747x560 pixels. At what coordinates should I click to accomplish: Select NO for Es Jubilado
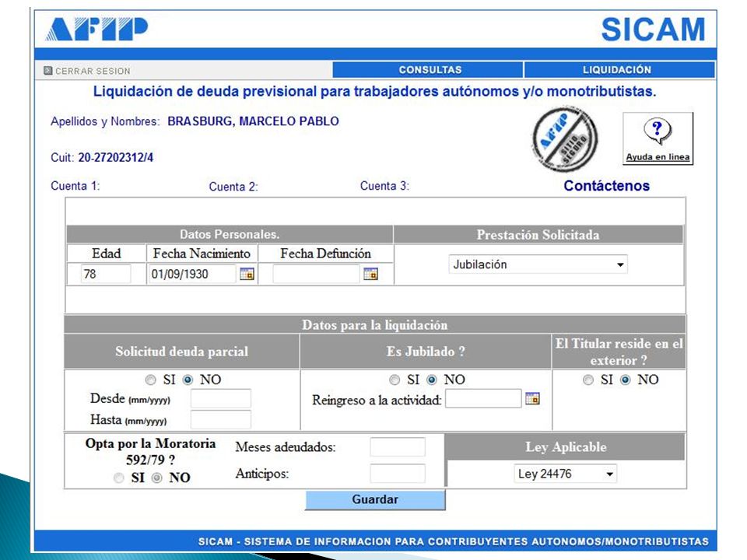432,380
